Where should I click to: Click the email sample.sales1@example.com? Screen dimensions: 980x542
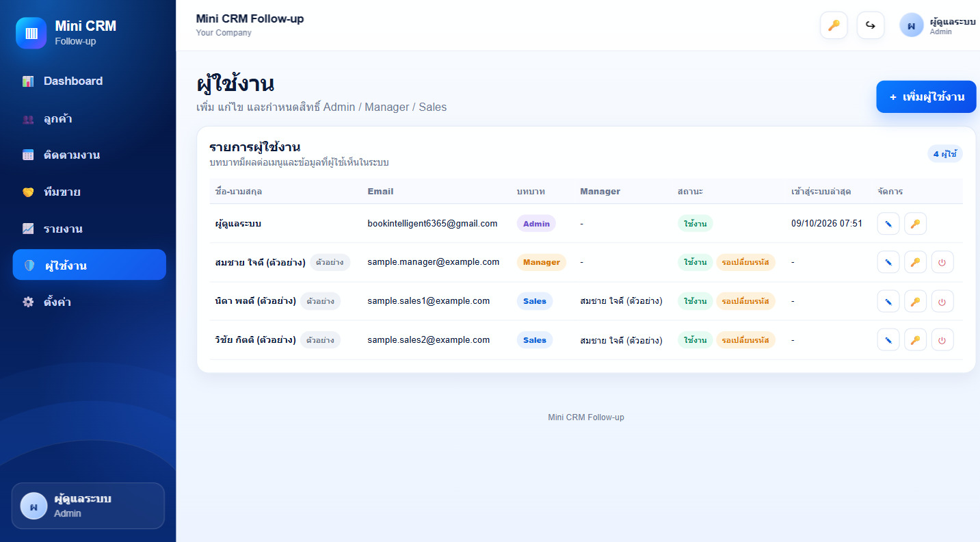point(429,301)
